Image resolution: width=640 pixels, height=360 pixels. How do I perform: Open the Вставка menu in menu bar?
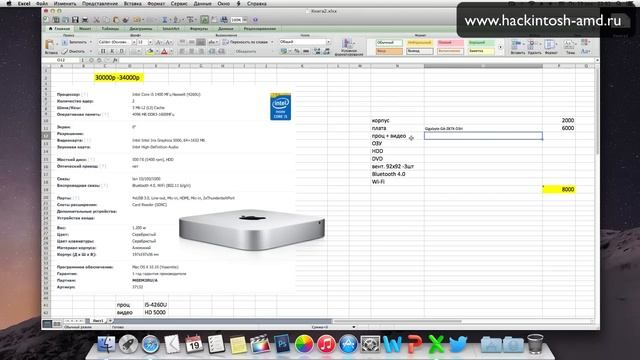(132, 4)
